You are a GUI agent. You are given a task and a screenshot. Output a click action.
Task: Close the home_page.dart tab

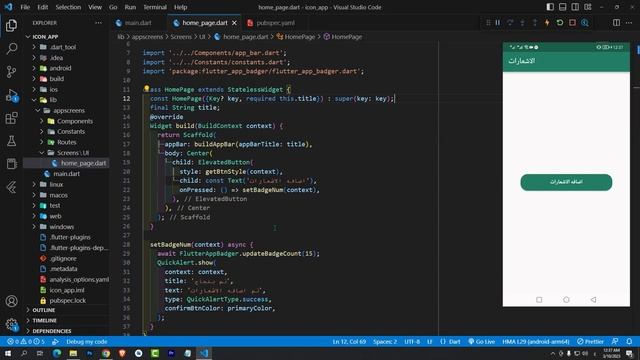(234, 23)
